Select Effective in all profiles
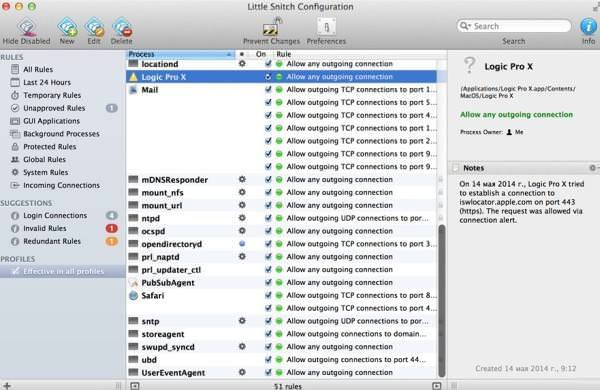 (63, 271)
